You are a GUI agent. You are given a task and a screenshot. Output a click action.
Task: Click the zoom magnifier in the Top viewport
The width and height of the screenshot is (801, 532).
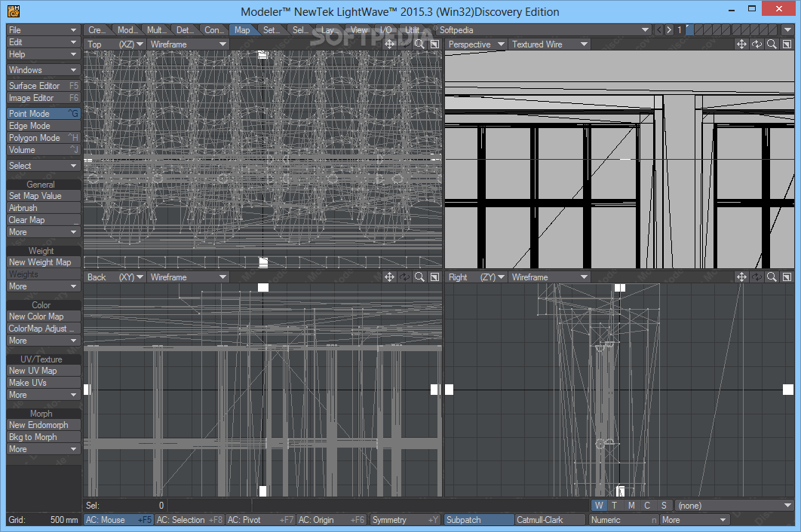pos(419,44)
